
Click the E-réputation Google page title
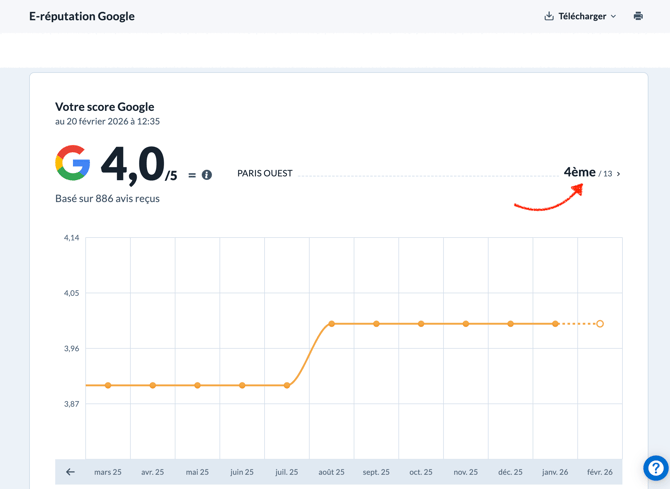[x=82, y=16]
